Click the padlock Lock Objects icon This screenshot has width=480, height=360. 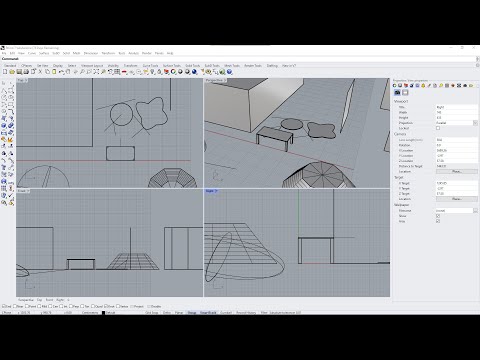click(159, 72)
